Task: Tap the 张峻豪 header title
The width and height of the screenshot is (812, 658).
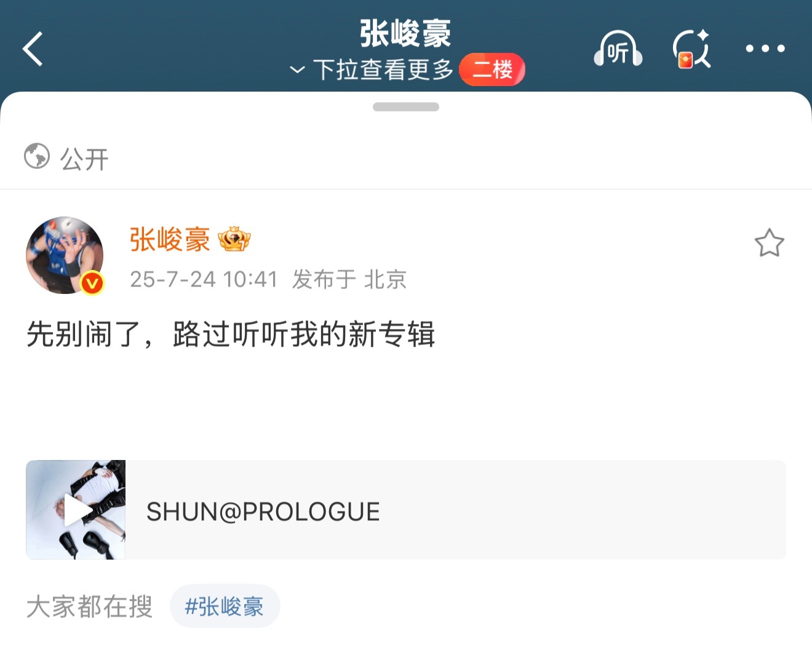Action: tap(405, 33)
